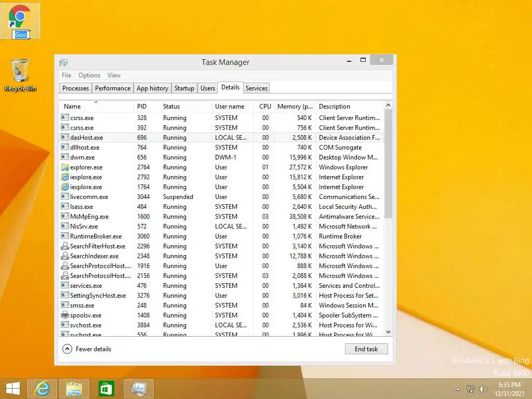
Task: Click the network tray icon
Action: click(x=471, y=389)
